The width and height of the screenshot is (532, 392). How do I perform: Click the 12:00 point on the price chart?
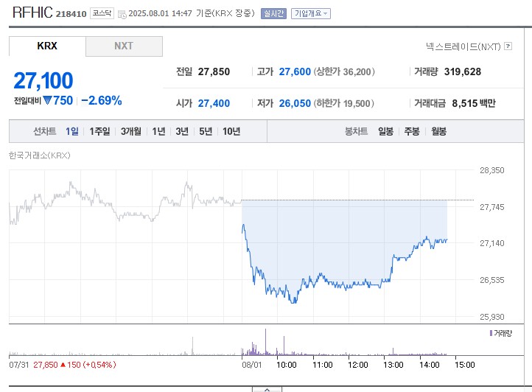coord(357,283)
